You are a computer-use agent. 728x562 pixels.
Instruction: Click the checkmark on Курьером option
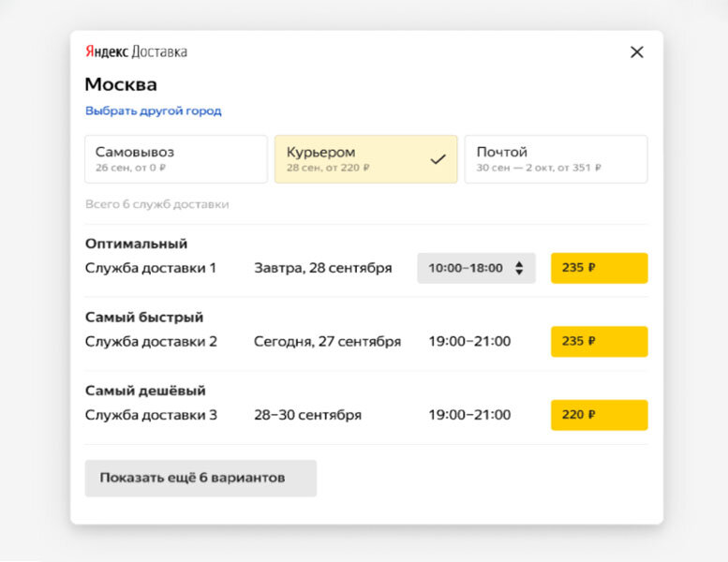438,159
